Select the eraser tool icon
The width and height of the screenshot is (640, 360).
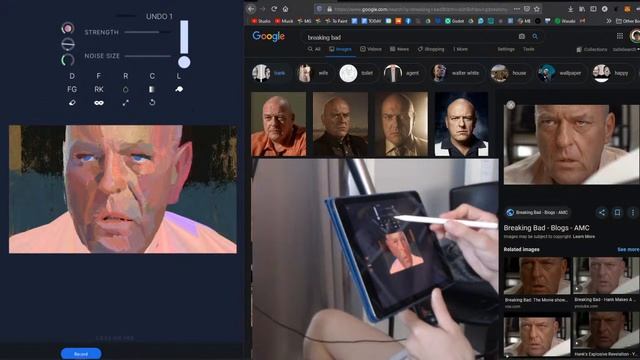click(x=72, y=103)
